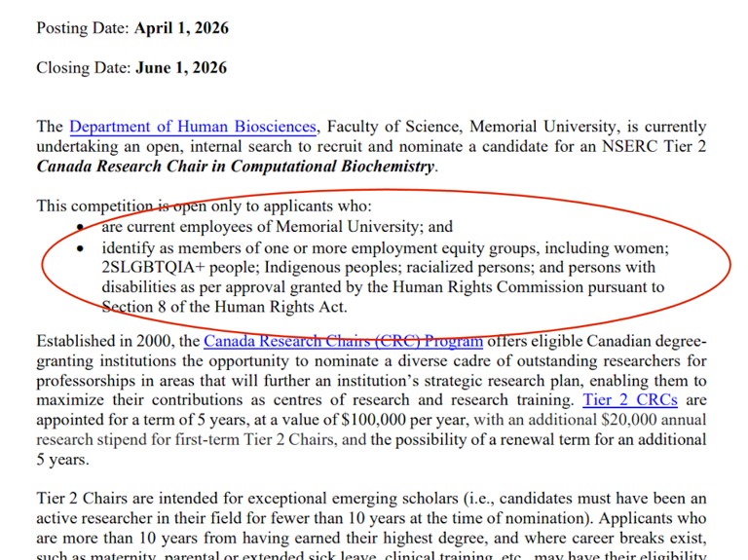Click the words 'Section 8 of the Human Rights Act'
The height and width of the screenshot is (560, 748).
click(x=224, y=307)
